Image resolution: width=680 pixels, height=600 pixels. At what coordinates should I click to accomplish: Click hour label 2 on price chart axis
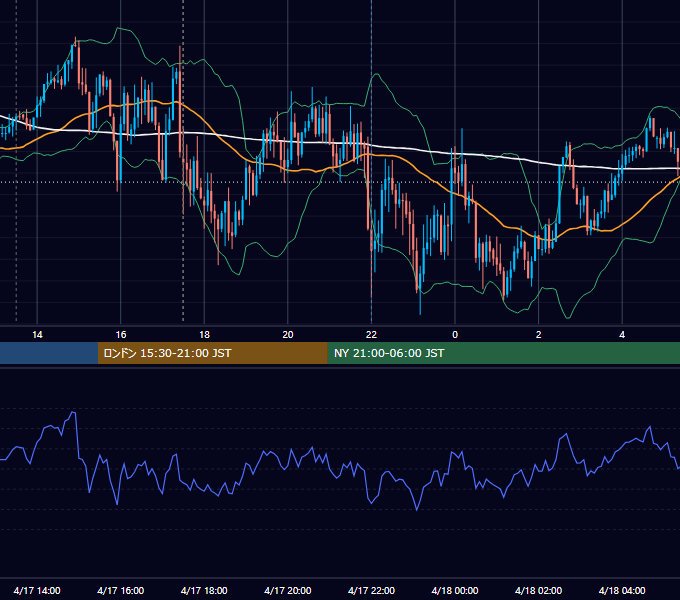pos(539,335)
